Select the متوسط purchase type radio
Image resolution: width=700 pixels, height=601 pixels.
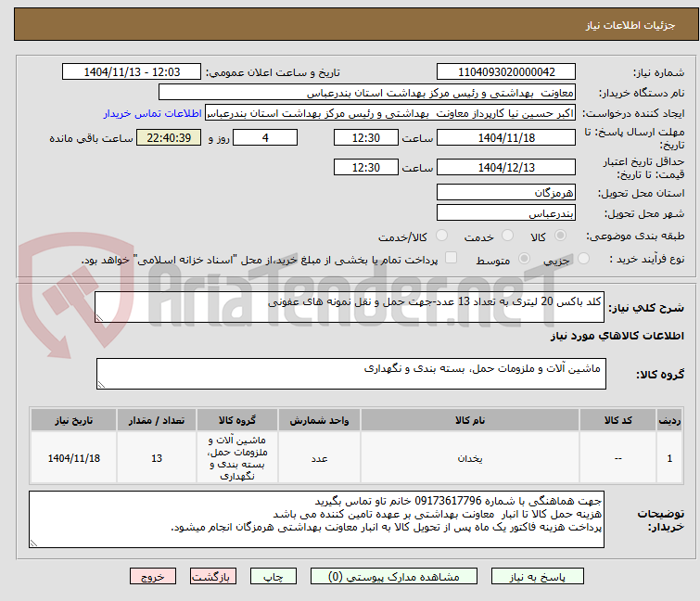[524, 259]
